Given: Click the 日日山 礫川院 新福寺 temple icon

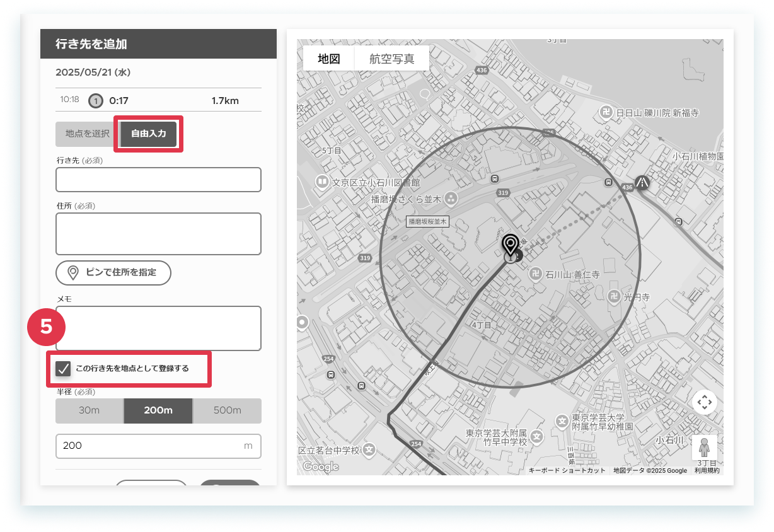Looking at the screenshot, I should (605, 112).
